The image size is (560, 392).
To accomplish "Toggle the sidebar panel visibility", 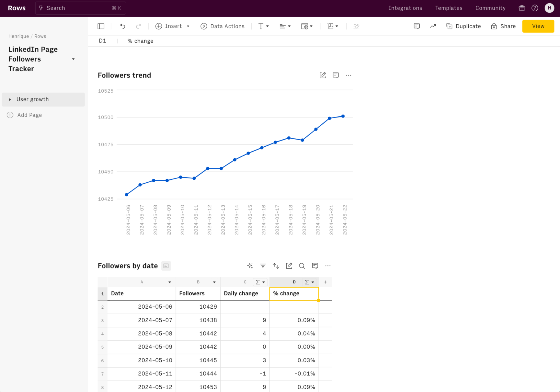I will click(101, 26).
